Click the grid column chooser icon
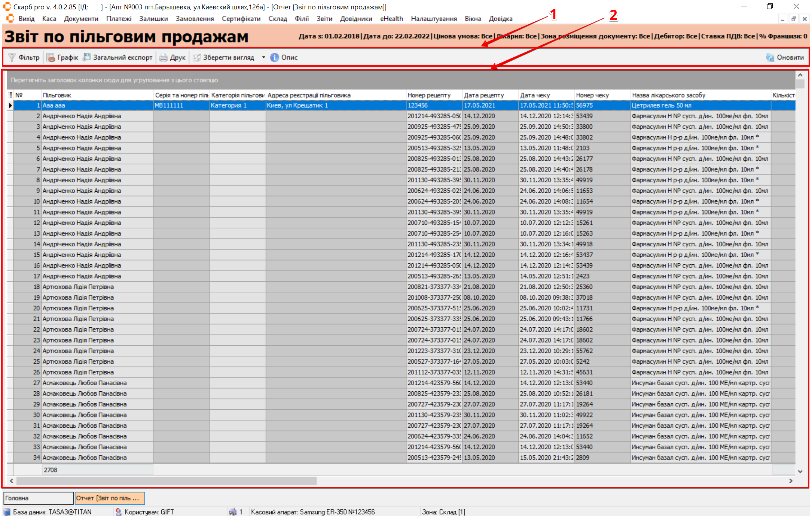This screenshot has width=812, height=516. (10, 95)
